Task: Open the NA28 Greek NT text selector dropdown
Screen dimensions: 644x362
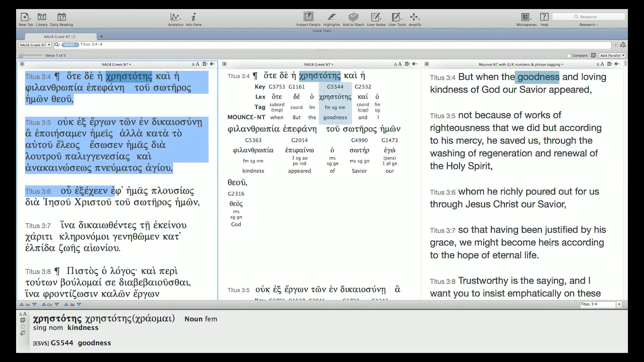Action: pyautogui.click(x=35, y=45)
